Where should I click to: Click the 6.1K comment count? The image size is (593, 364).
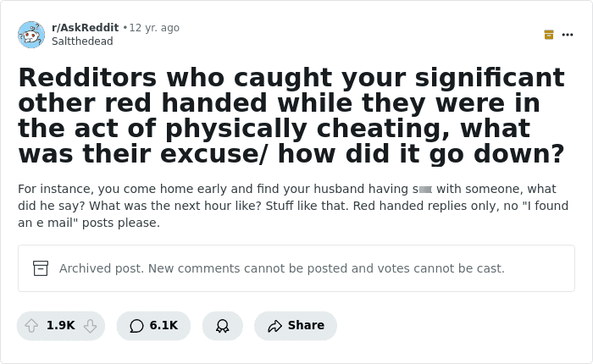click(x=163, y=325)
